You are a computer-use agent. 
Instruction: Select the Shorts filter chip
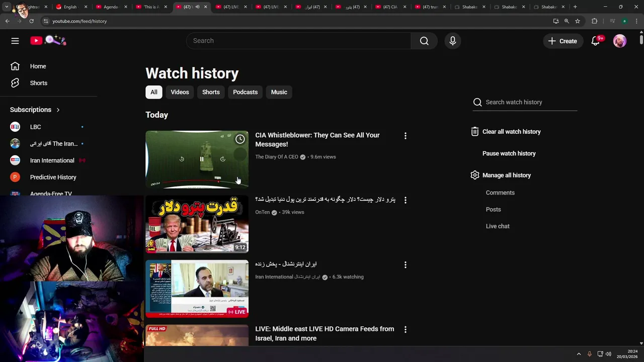pos(211,92)
